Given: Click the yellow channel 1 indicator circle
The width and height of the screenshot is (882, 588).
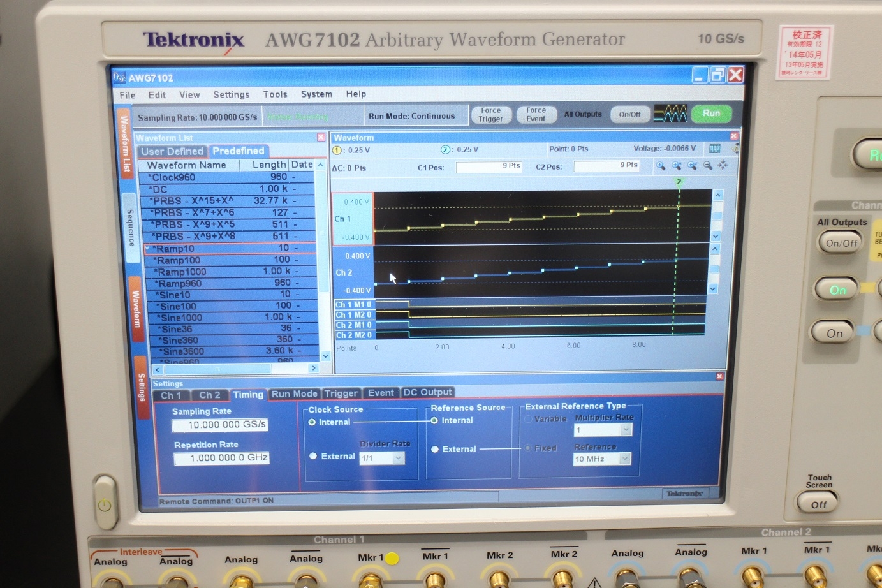Looking at the screenshot, I should pos(337,151).
